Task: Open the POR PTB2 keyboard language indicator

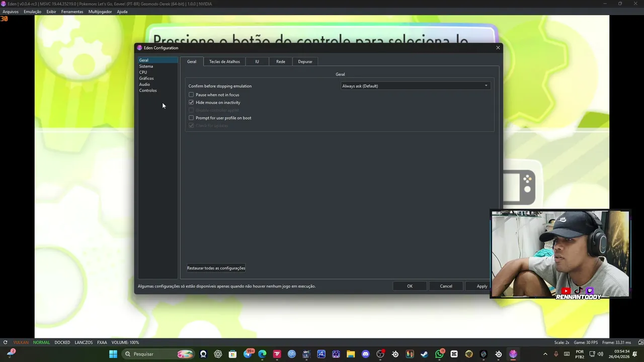Action: pyautogui.click(x=580, y=354)
